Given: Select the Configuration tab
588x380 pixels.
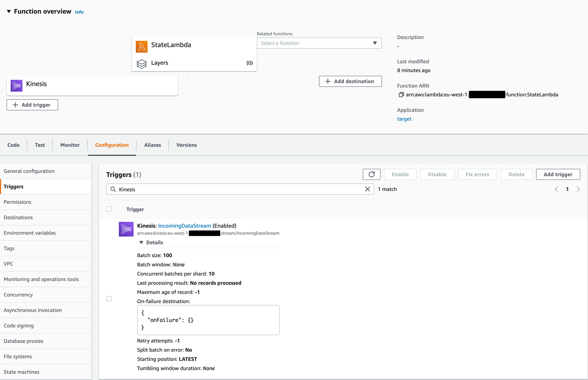Looking at the screenshot, I should pos(112,145).
